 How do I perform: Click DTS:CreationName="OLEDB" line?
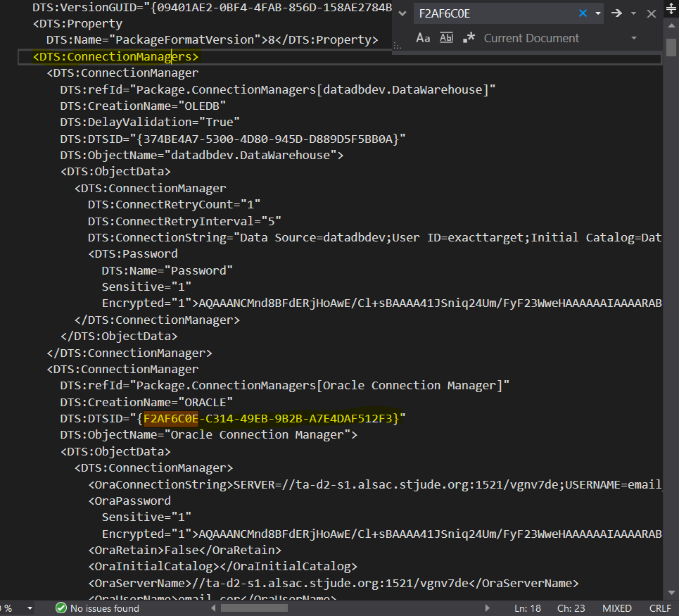tap(143, 106)
